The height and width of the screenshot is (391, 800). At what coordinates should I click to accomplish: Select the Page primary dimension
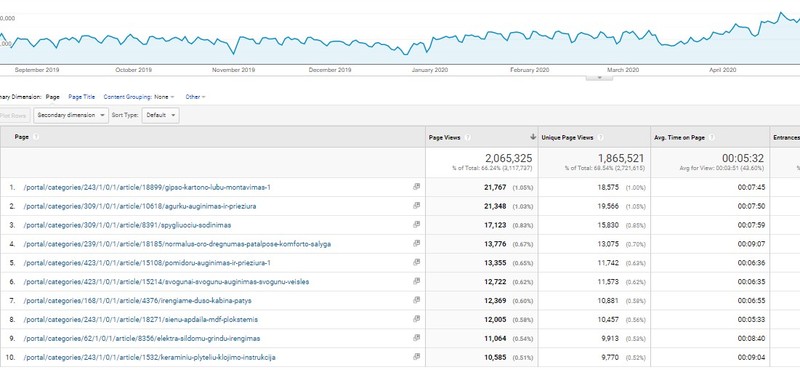[53, 96]
